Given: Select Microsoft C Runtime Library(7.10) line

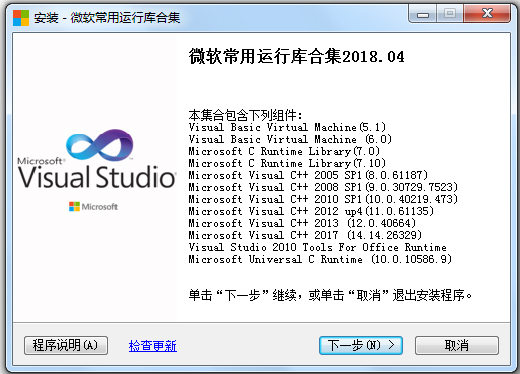Looking at the screenshot, I should point(287,163).
